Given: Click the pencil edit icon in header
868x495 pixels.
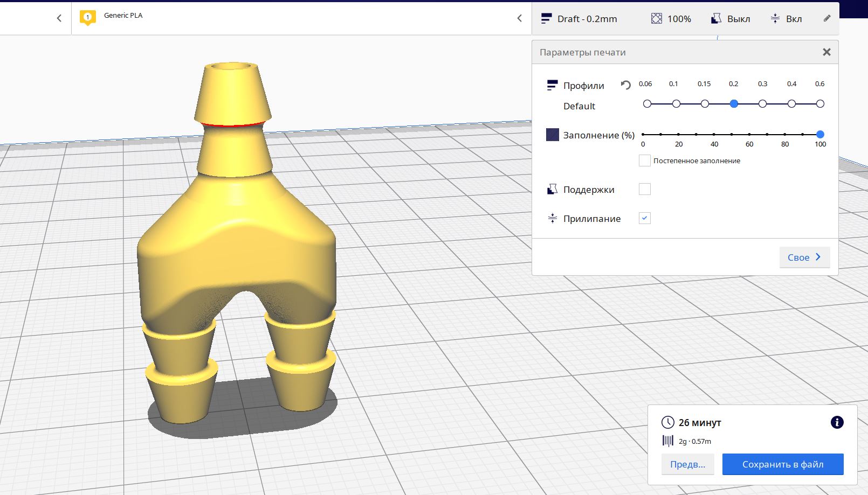Looking at the screenshot, I should click(x=827, y=18).
